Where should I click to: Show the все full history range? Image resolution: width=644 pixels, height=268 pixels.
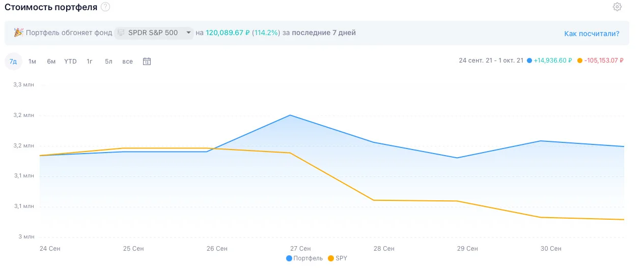click(127, 62)
